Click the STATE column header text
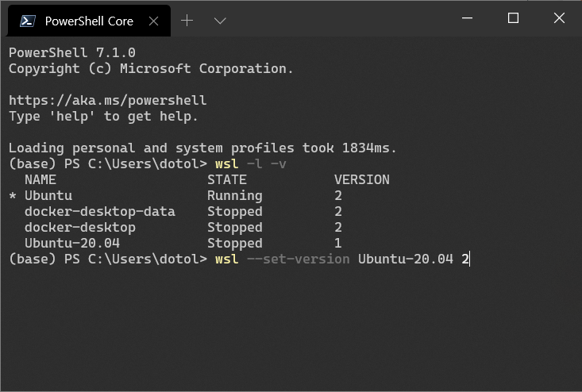 coord(227,180)
